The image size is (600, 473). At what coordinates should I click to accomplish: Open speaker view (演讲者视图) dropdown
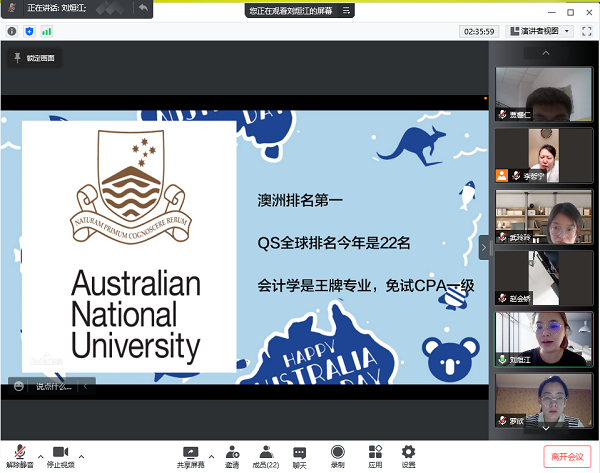click(539, 31)
